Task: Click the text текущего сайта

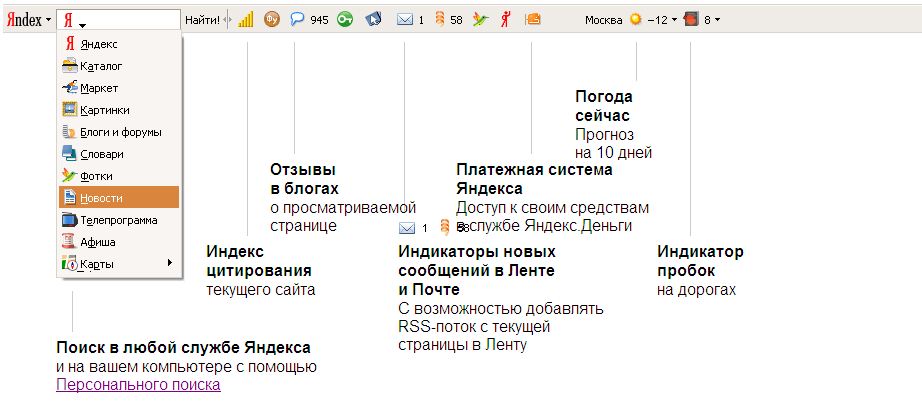Action: (261, 290)
